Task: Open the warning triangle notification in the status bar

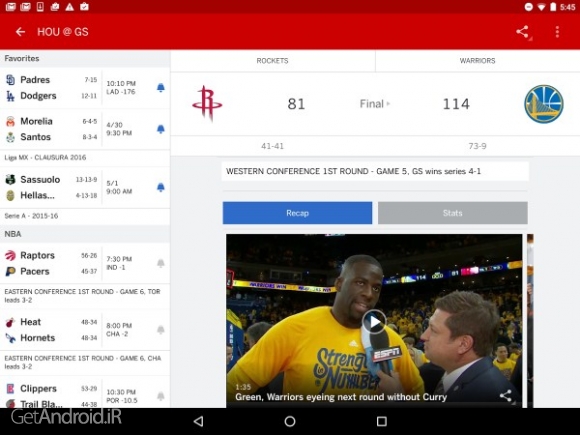Action: click(x=70, y=7)
